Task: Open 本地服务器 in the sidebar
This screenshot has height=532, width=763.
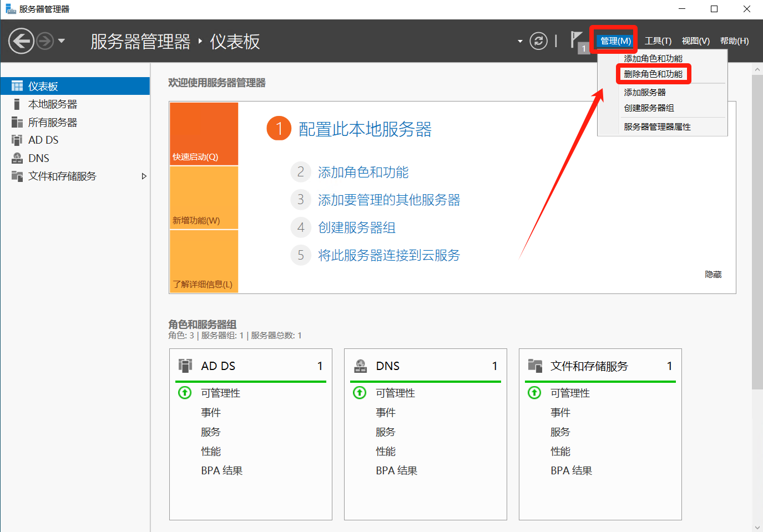Action: (x=53, y=104)
